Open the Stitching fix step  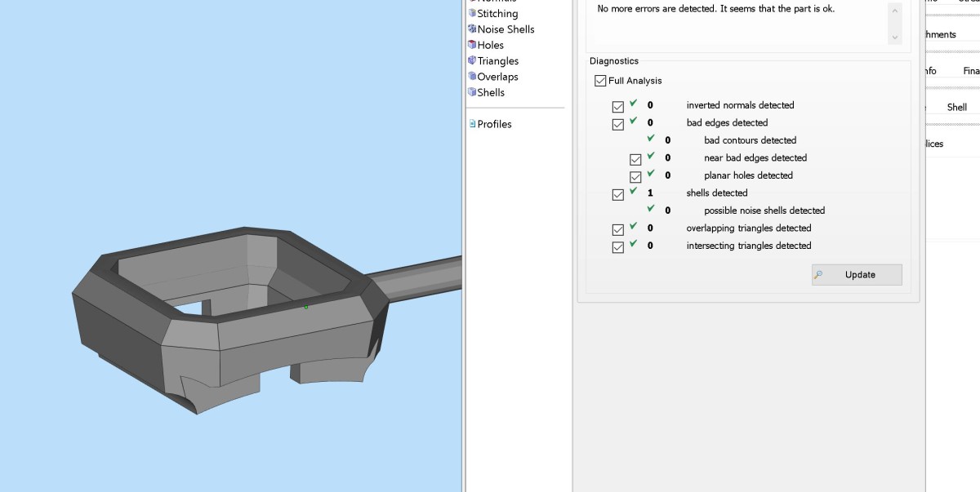coord(497,14)
